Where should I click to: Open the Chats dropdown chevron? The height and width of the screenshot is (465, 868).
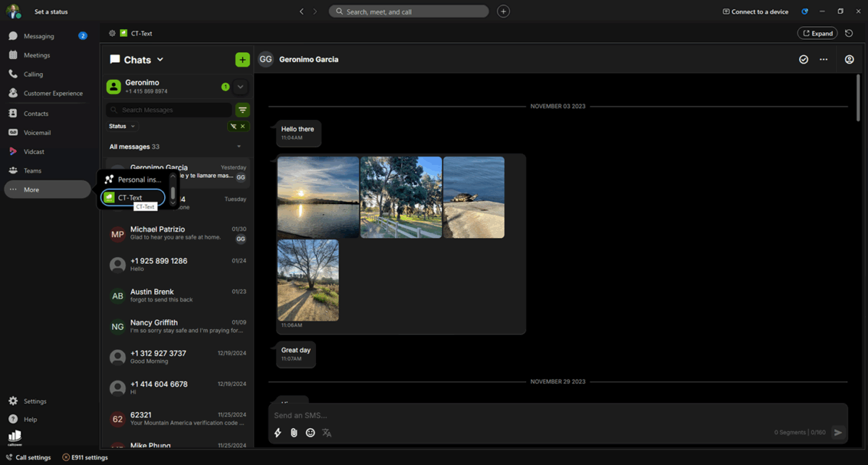(x=161, y=60)
